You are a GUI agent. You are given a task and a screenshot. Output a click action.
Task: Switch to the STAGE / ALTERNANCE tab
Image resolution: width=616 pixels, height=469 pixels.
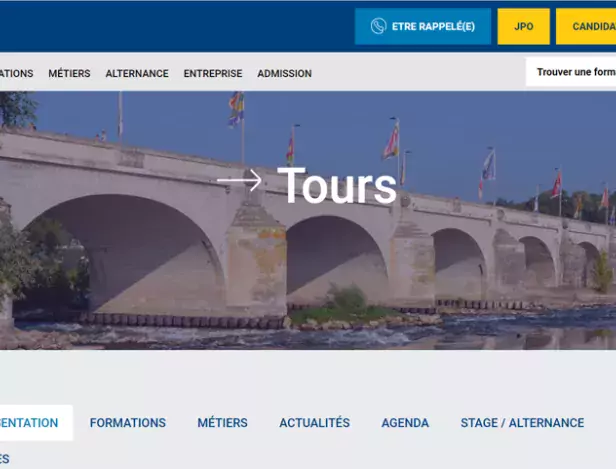(522, 423)
